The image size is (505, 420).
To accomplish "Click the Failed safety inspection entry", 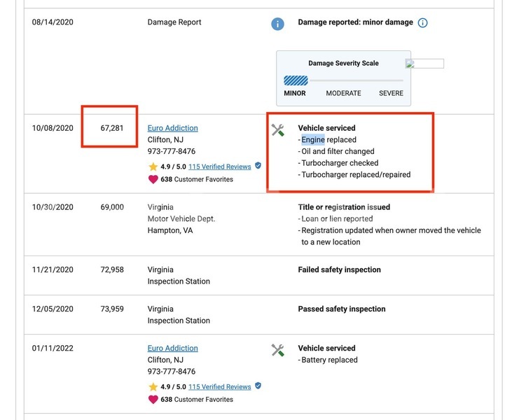I will coord(339,269).
